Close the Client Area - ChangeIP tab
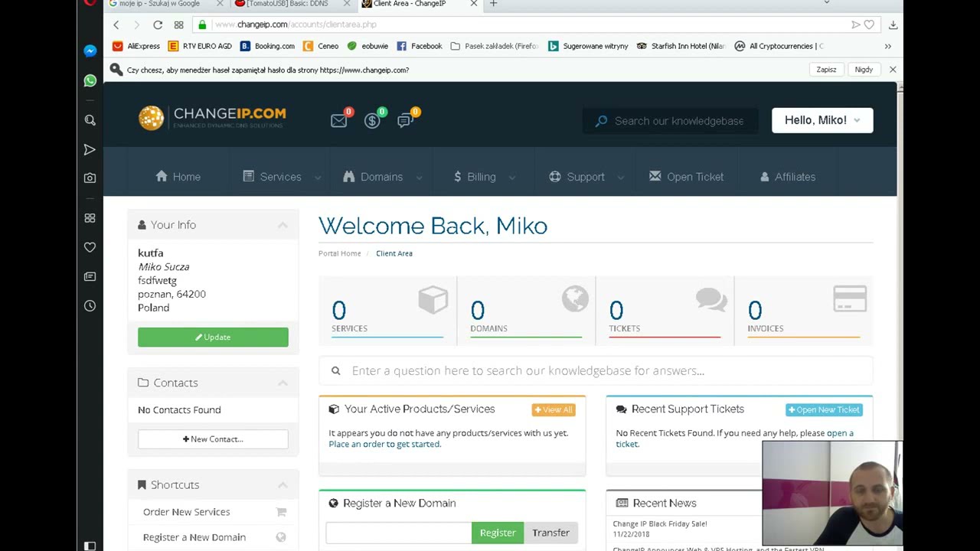980x551 pixels. pos(473,4)
